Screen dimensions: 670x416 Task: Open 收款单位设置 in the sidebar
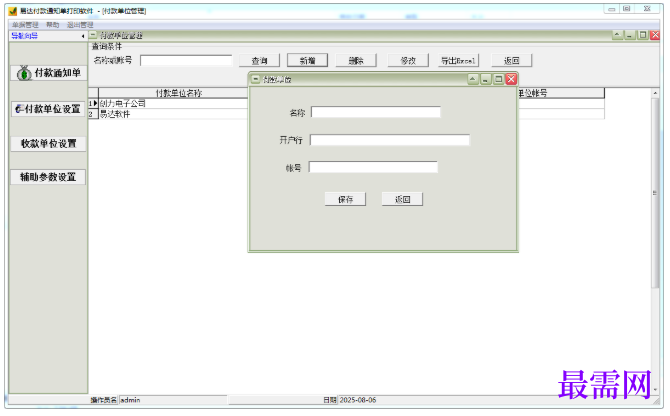pyautogui.click(x=48, y=144)
